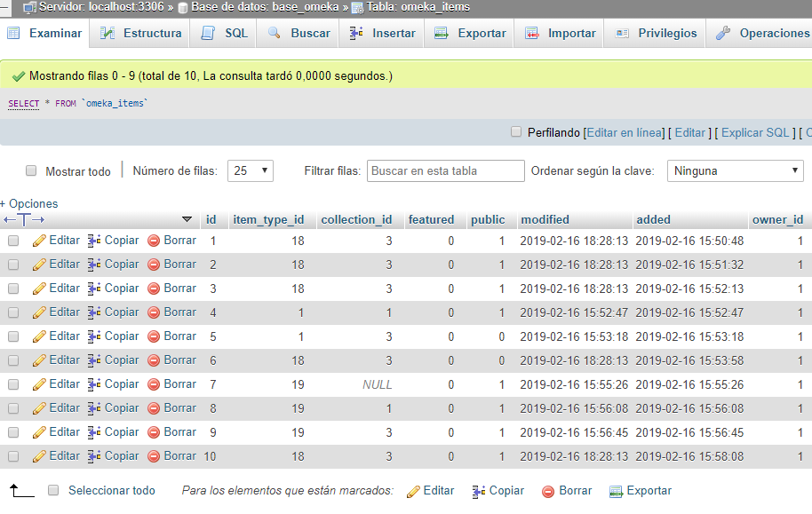
Task: Enable the Mostrar todo checkbox
Action: [31, 171]
